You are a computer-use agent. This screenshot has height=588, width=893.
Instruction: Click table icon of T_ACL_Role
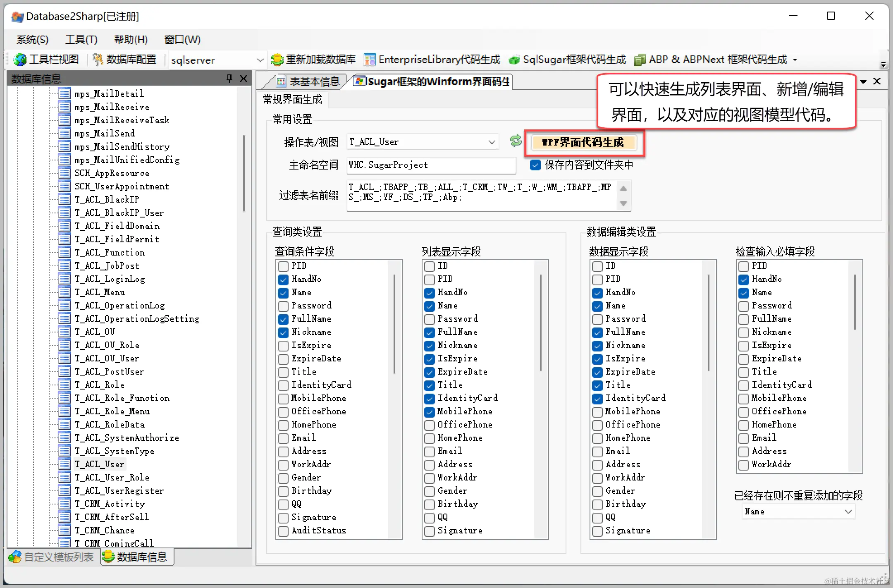click(64, 385)
